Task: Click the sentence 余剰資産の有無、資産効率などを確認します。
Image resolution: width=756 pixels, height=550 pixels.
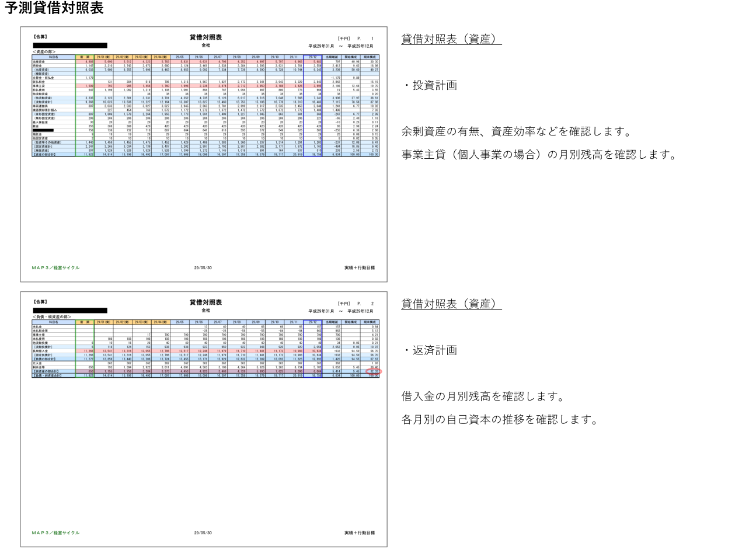Action: [x=517, y=131]
